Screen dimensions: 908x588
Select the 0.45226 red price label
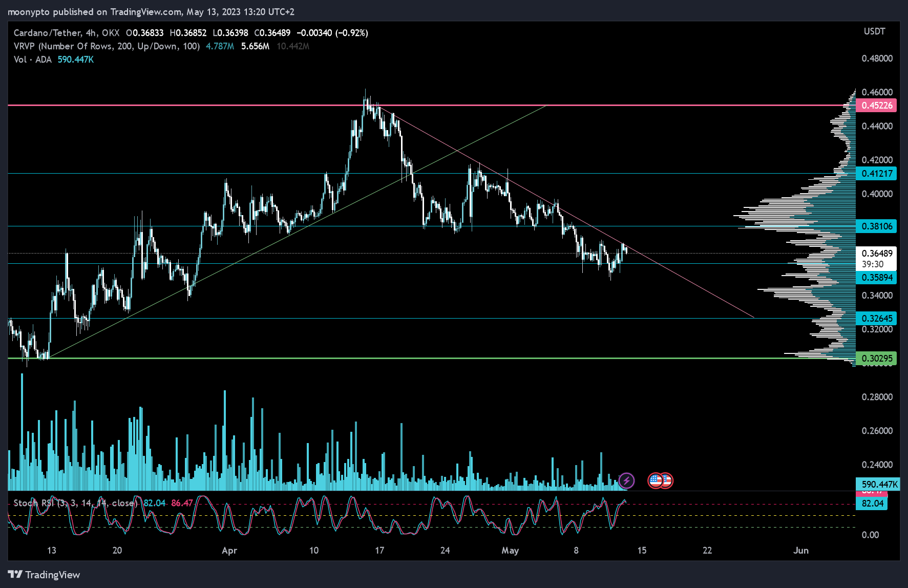(876, 105)
